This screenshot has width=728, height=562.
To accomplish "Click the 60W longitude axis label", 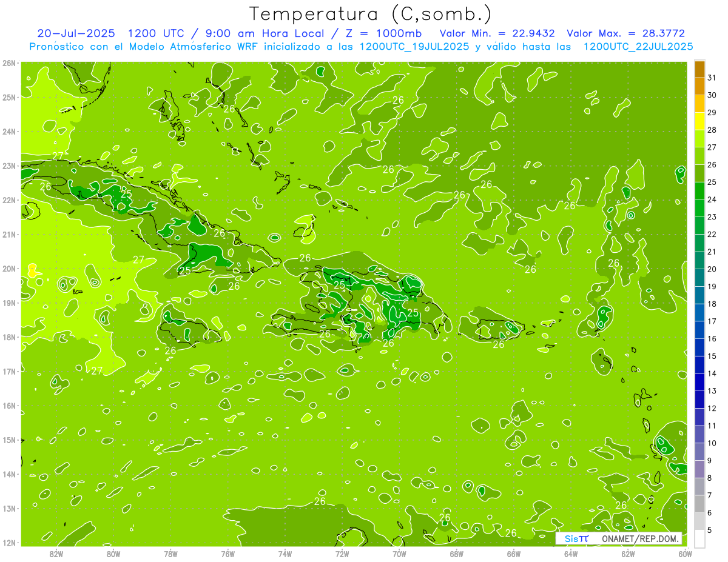I will click(685, 554).
